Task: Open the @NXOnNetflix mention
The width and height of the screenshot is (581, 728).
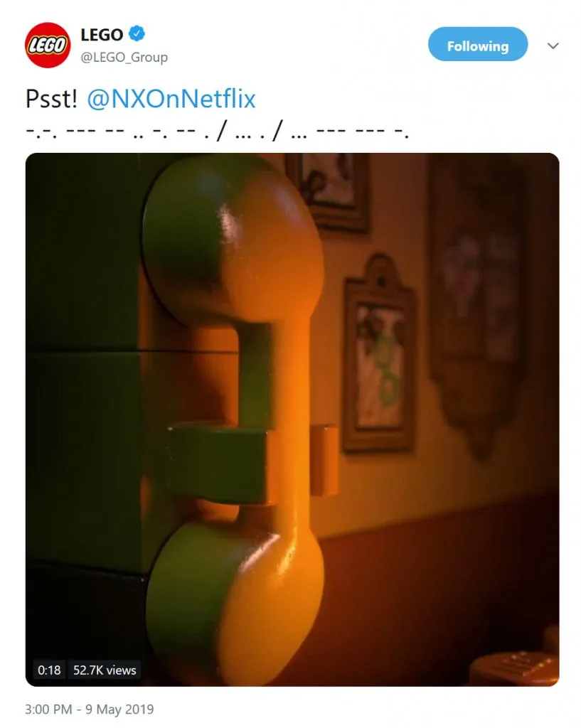Action: pyautogui.click(x=171, y=99)
